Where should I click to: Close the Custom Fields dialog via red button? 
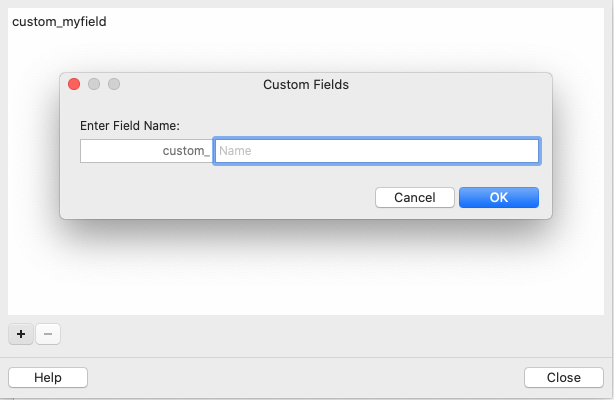click(x=74, y=85)
